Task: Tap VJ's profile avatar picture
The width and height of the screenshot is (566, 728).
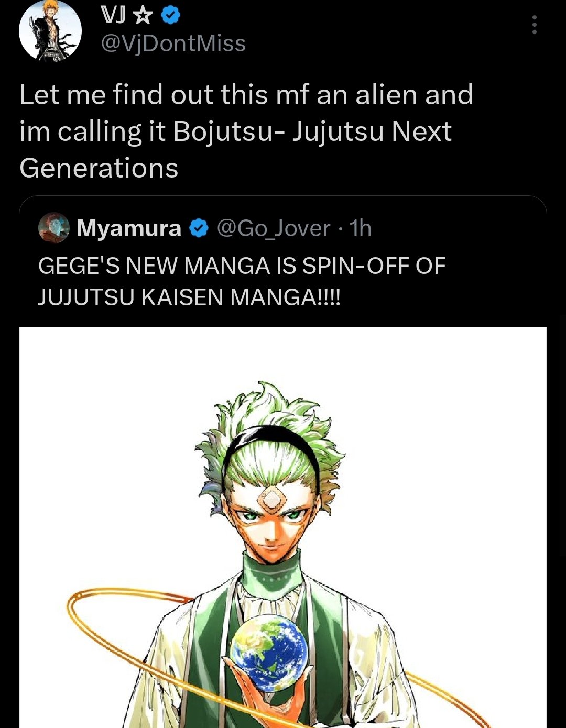Action: [x=50, y=30]
